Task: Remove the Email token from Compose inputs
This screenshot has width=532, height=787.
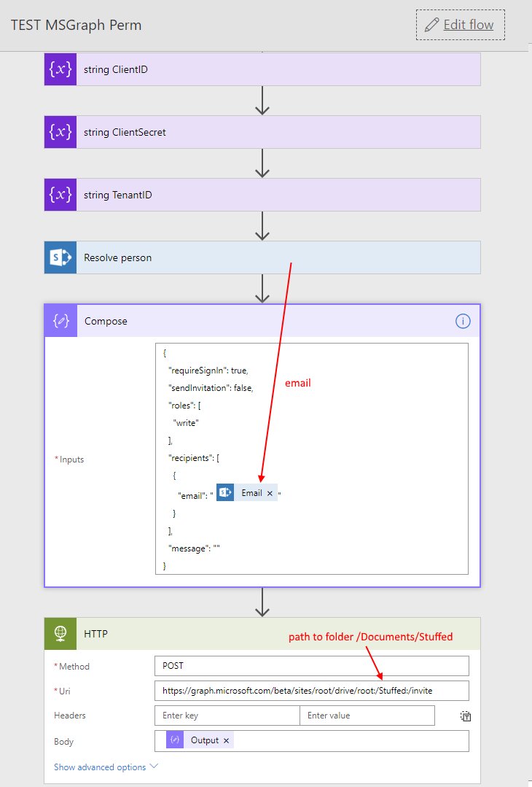Action: [270, 493]
